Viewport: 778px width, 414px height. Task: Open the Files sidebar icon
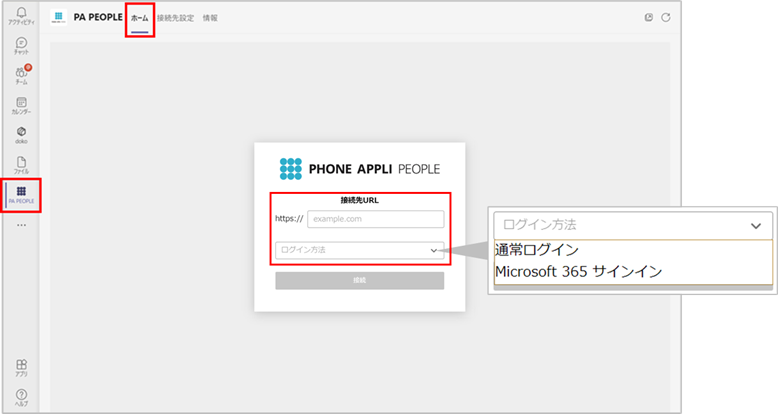point(21,165)
